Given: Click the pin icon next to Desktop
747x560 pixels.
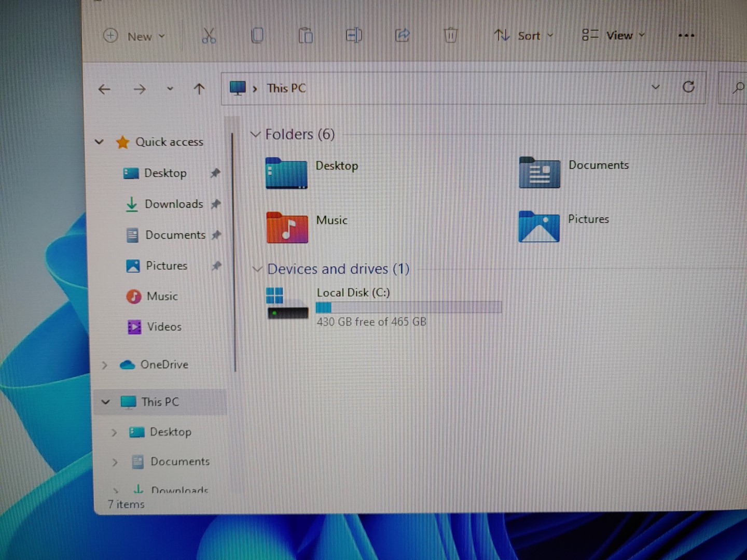Looking at the screenshot, I should point(215,173).
